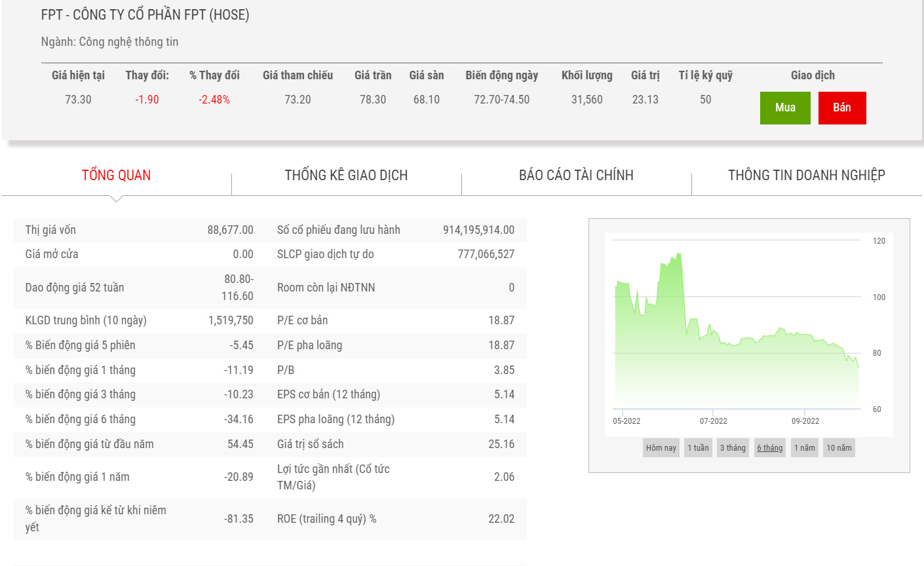Screen dimensions: 924x566
Task: Set chart period to 1 năm
Action: click(x=804, y=448)
